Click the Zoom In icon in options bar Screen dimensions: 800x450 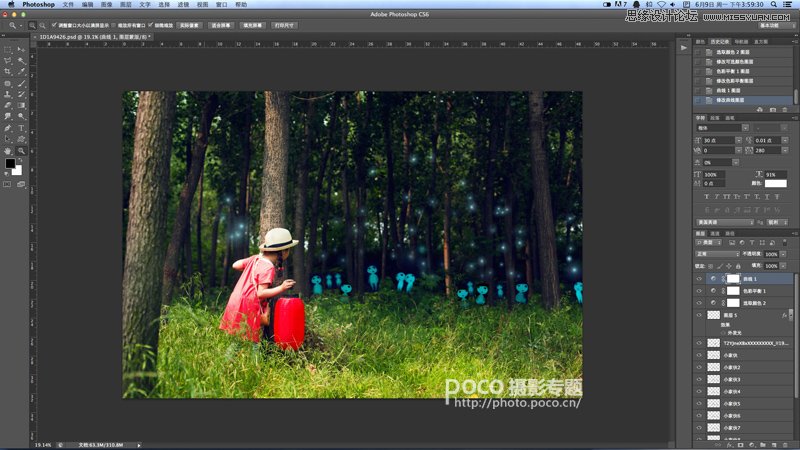coord(32,26)
